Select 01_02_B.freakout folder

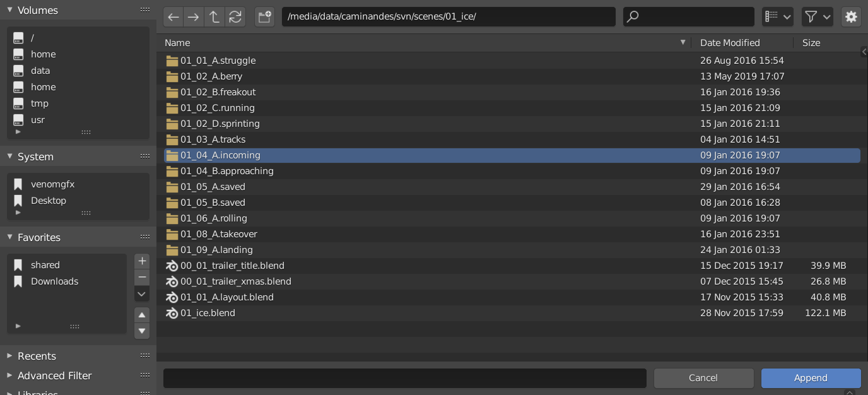click(512, 92)
